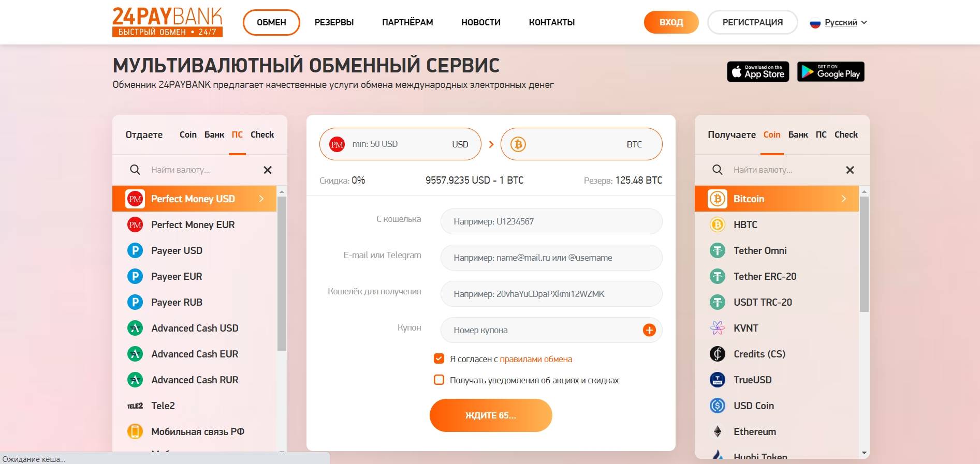Click the BTC amount input field
The image size is (980, 464).
581,144
